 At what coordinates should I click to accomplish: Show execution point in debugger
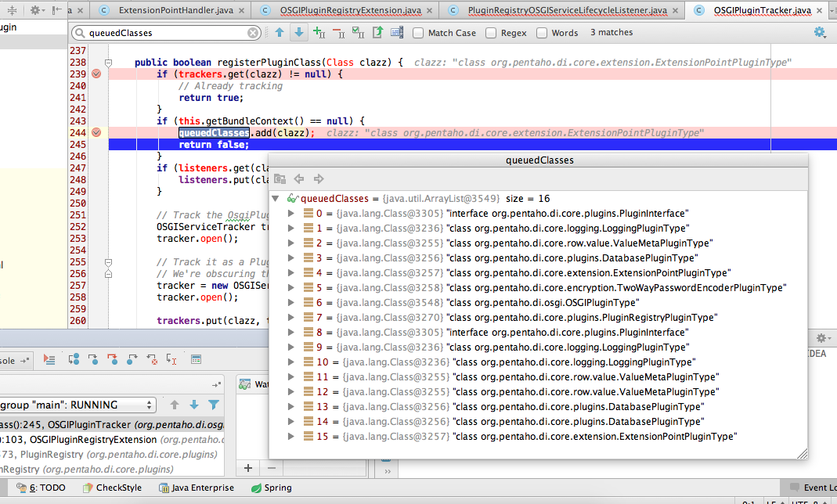[x=49, y=359]
